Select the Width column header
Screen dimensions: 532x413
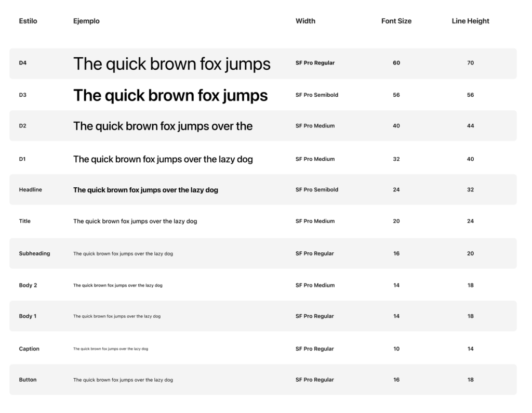click(305, 21)
